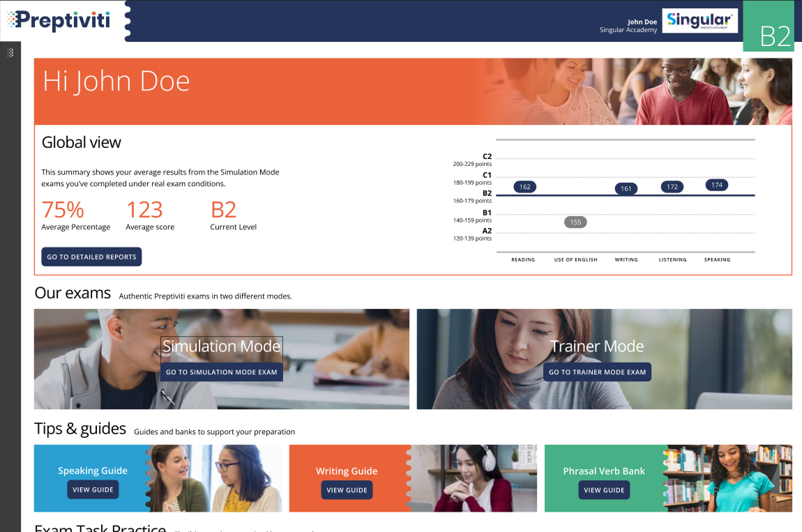Click the Speaking Guide photo thumbnail

click(x=216, y=478)
